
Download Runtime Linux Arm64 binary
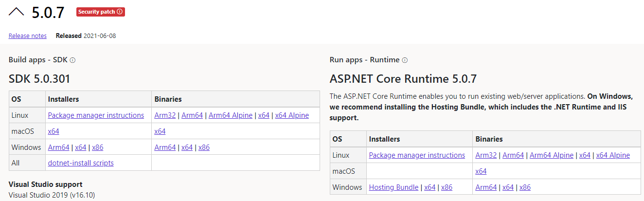coord(513,155)
